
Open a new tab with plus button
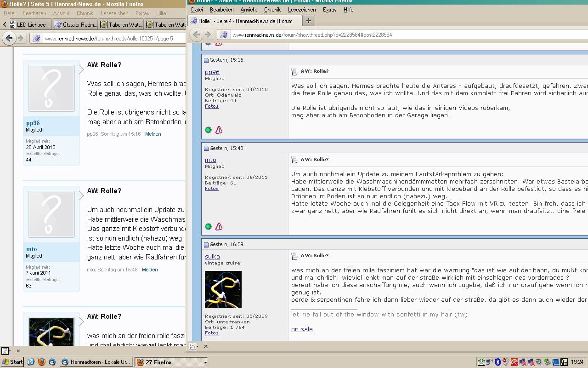point(308,21)
